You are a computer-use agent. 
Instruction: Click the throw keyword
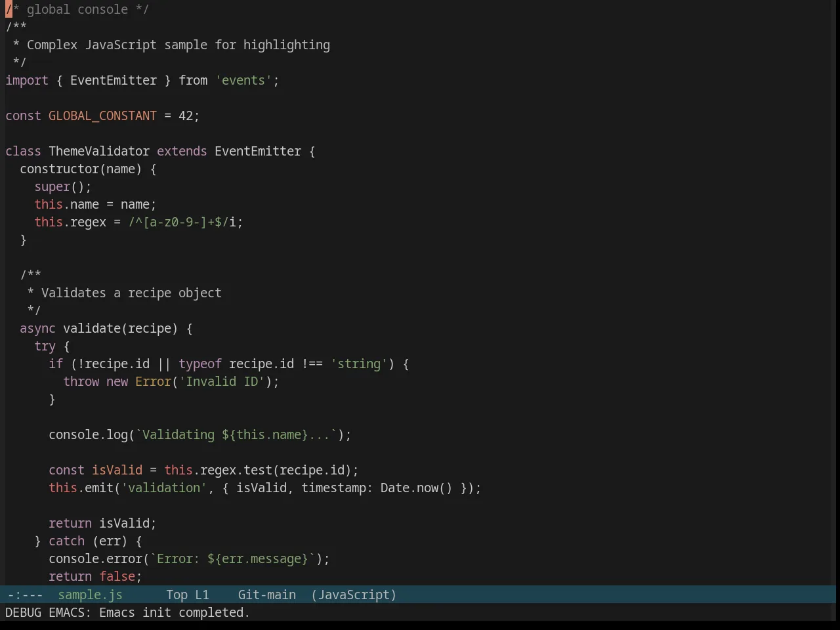[81, 381]
